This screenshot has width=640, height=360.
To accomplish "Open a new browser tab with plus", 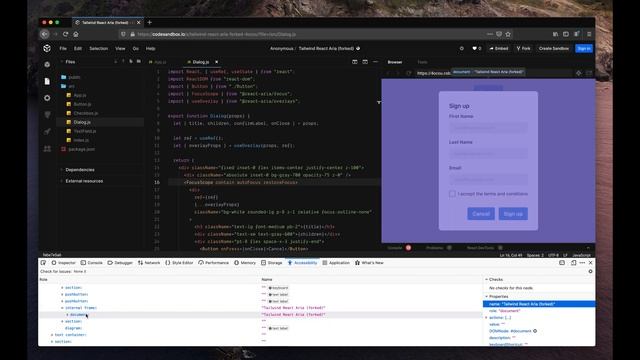I will tap(149, 22).
